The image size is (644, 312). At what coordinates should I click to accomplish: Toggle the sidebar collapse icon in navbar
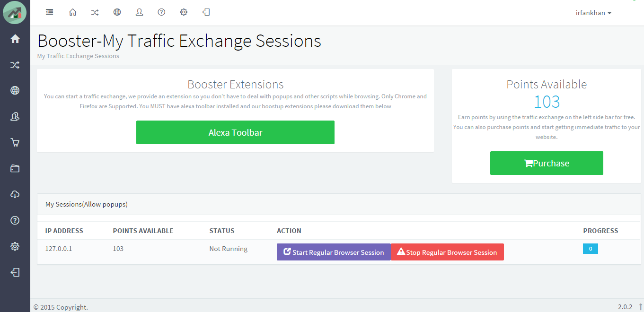[x=49, y=12]
